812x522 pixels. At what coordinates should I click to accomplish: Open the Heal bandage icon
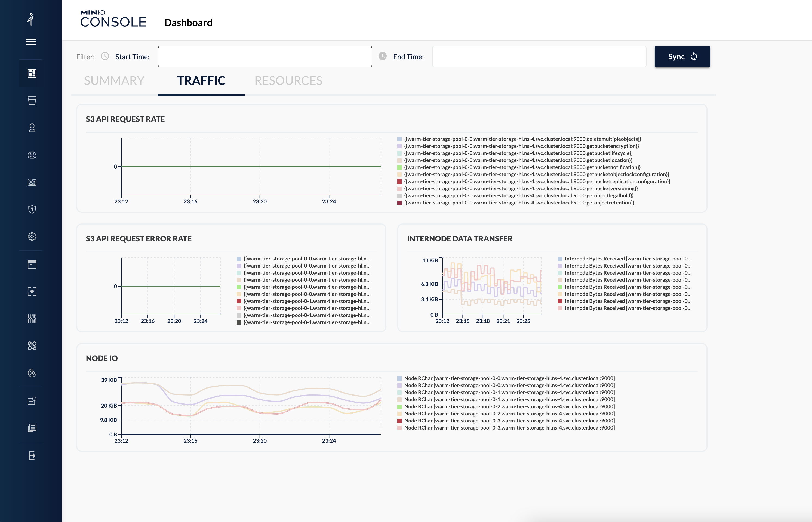(32, 346)
